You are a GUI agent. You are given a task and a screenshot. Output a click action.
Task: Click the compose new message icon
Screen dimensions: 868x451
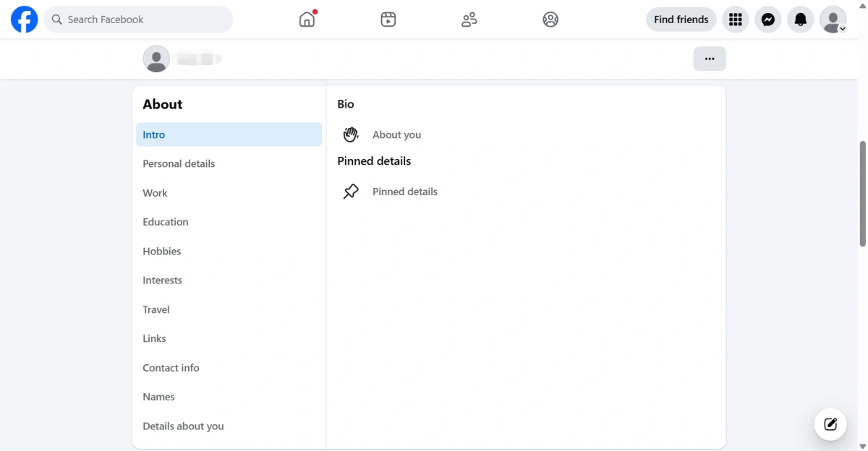point(830,424)
